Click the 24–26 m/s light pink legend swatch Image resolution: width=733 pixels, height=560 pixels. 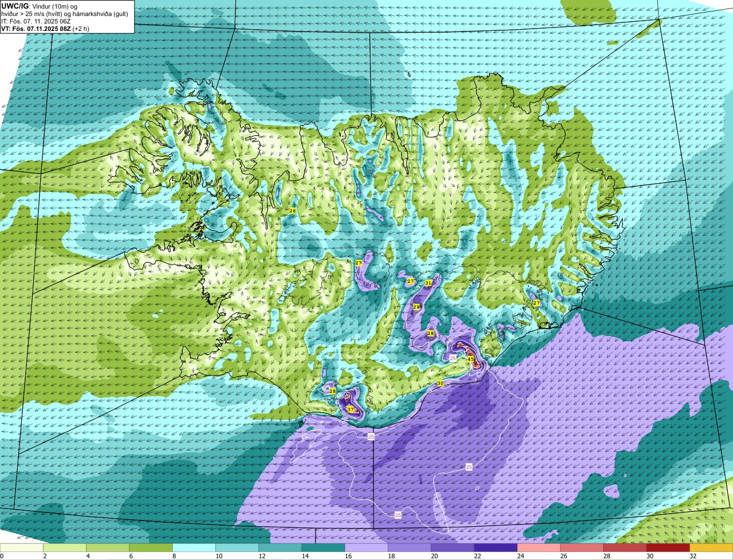[539, 547]
